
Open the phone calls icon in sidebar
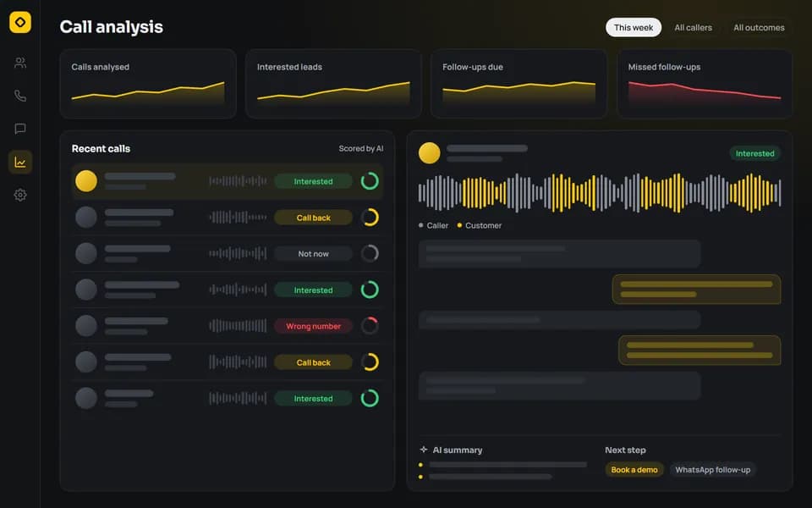20,96
